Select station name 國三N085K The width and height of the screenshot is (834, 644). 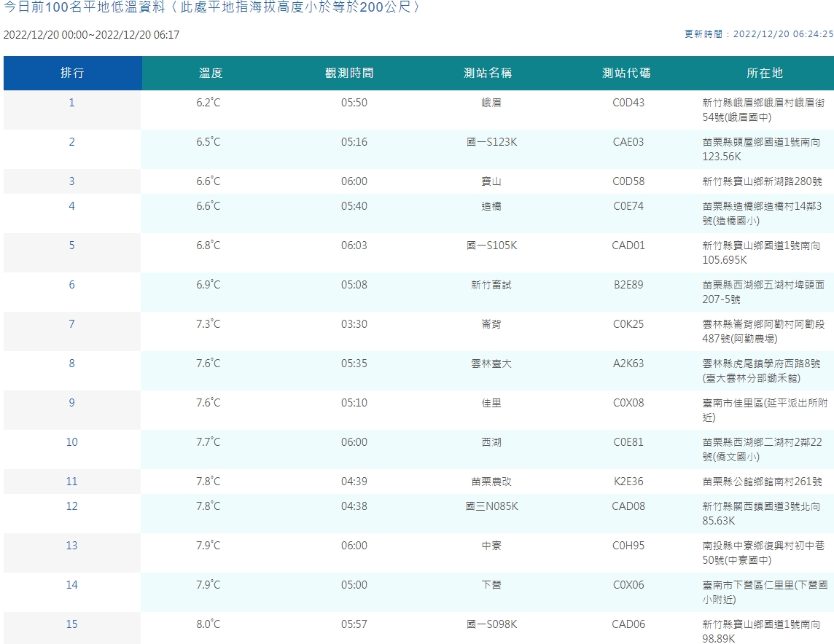pos(491,506)
